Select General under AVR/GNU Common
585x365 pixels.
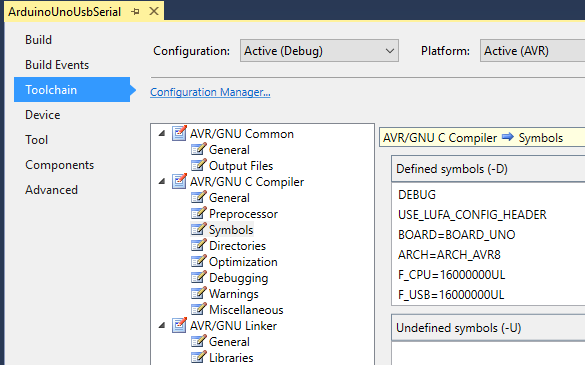[229, 150]
